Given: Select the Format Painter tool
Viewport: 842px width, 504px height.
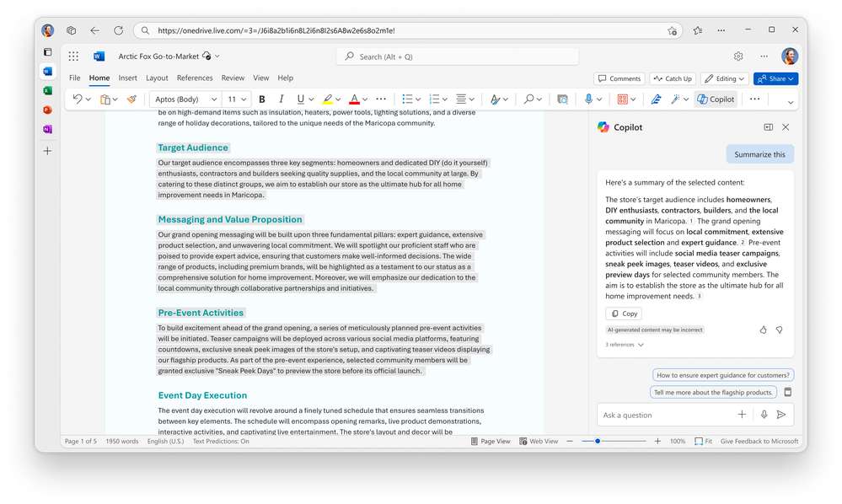Looking at the screenshot, I should click(131, 99).
